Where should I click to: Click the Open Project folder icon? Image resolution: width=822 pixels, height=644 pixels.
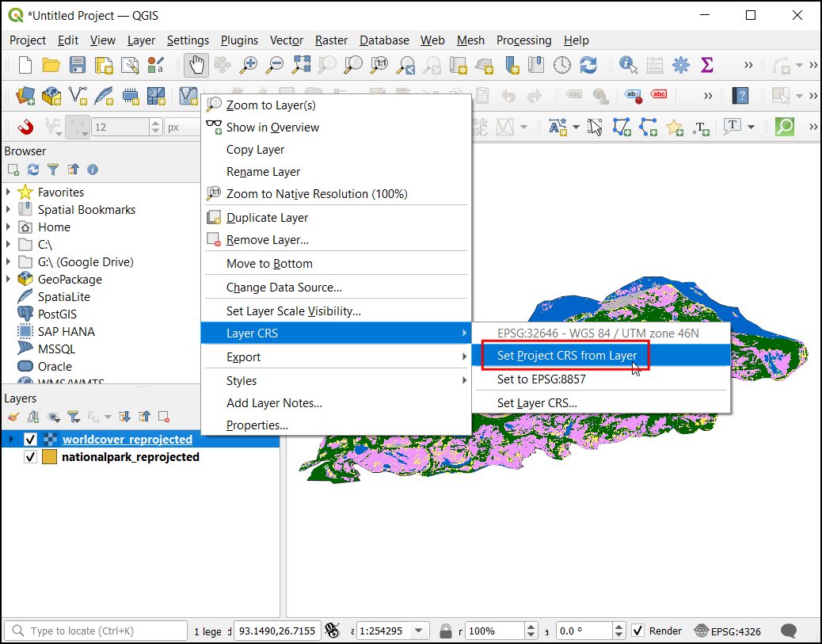coord(51,65)
